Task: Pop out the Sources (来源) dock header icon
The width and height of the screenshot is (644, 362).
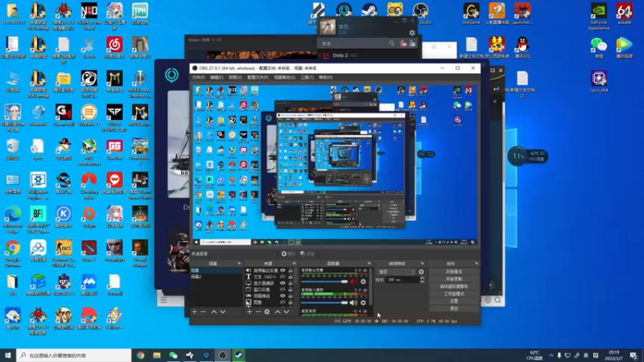Action: (294, 264)
